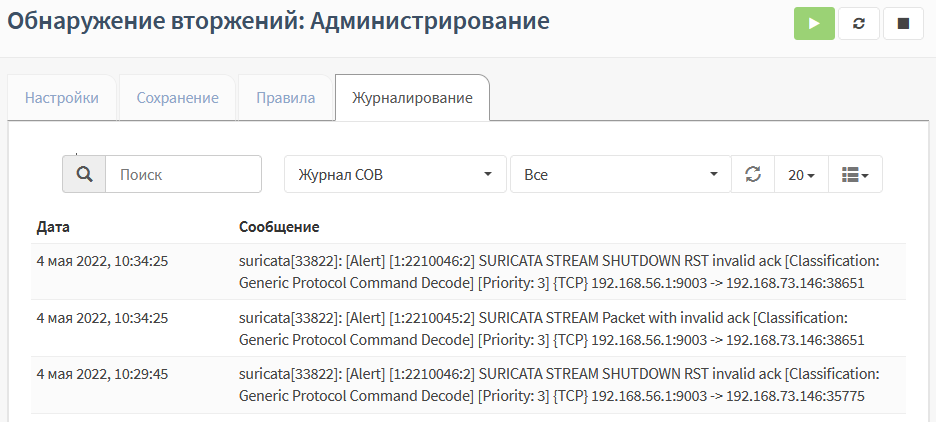Select the Журналирование tab
The width and height of the screenshot is (936, 422).
click(x=412, y=98)
